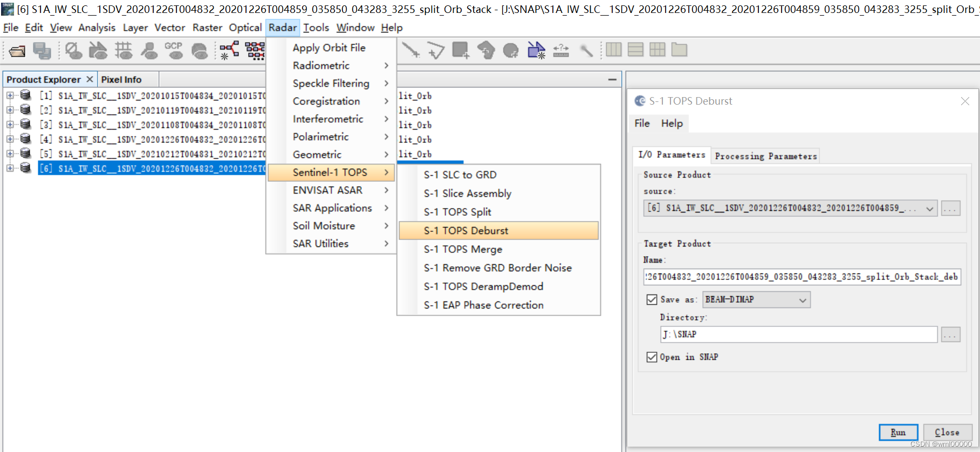Select S-1 SLC to GRD
Screen dimensions: 980x452
pos(498,175)
